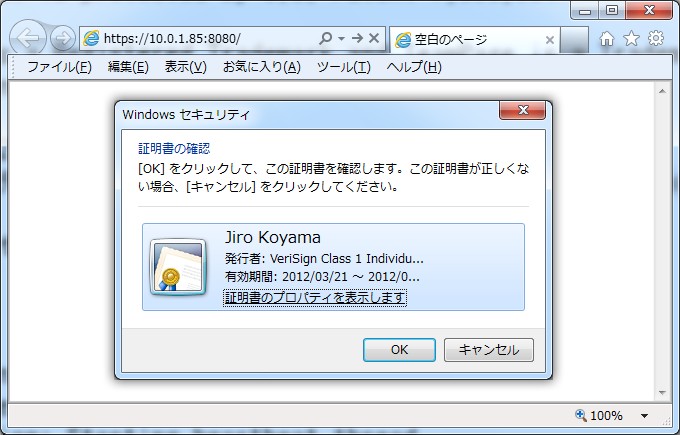This screenshot has width=680, height=435.
Task: Click the browser Back arrow button
Action: [x=27, y=38]
